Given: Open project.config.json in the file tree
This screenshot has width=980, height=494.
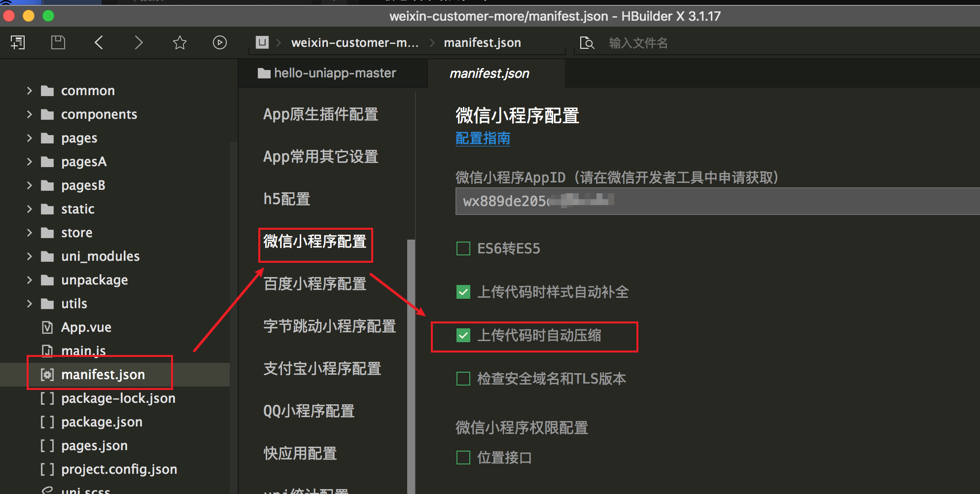Looking at the screenshot, I should point(119,469).
